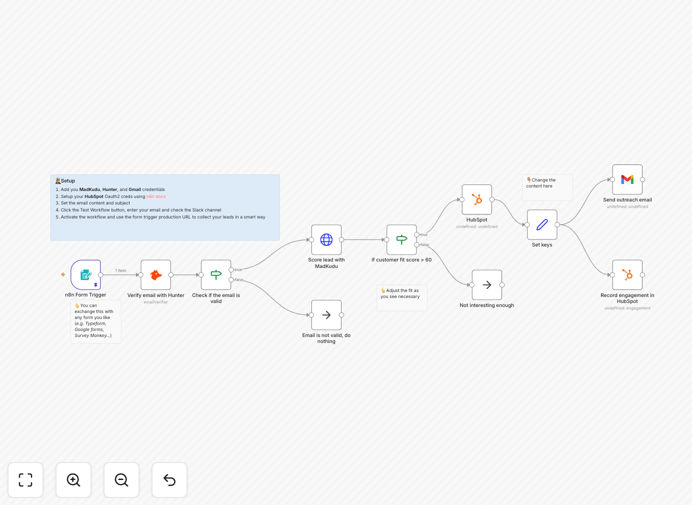Open the If customer fit score node
Image resolution: width=692 pixels, height=505 pixels.
coord(402,240)
